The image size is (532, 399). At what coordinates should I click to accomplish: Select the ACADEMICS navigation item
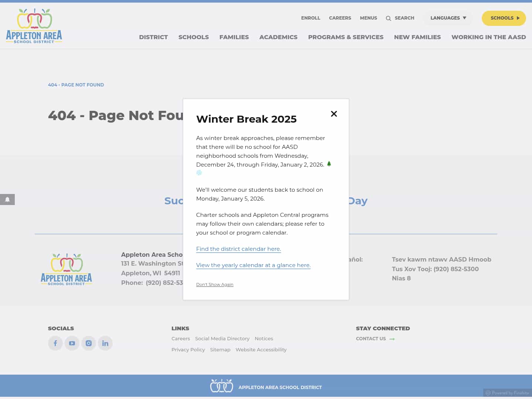278,37
